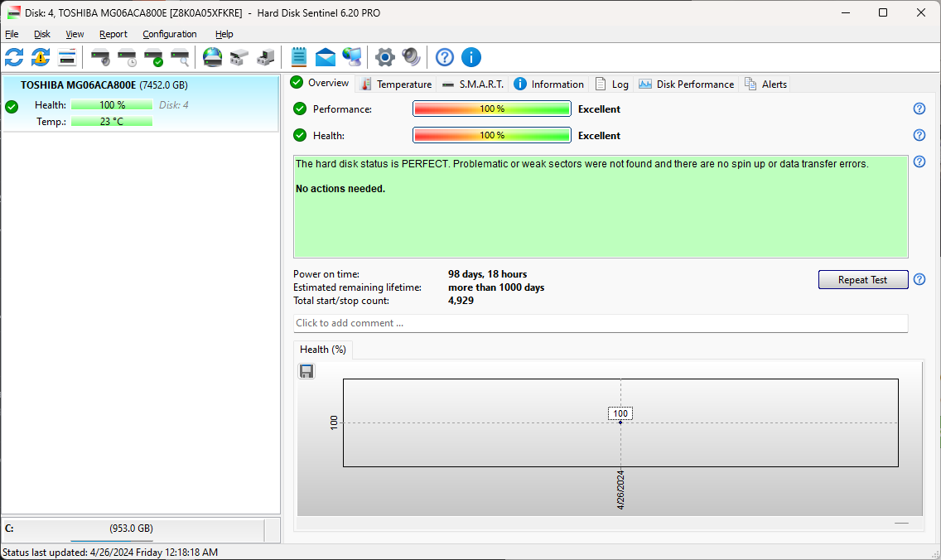Click the 'Click to add comment' field
Screen dimensions: 941x560
600,323
